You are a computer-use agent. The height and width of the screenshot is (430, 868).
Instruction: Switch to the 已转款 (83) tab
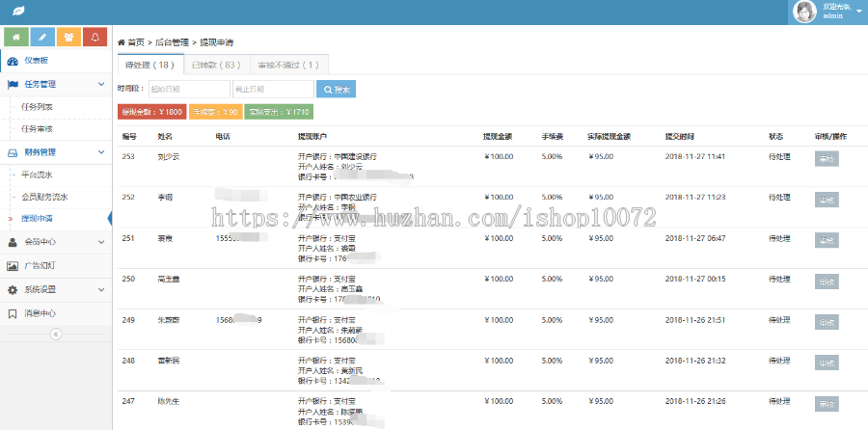[x=216, y=65]
